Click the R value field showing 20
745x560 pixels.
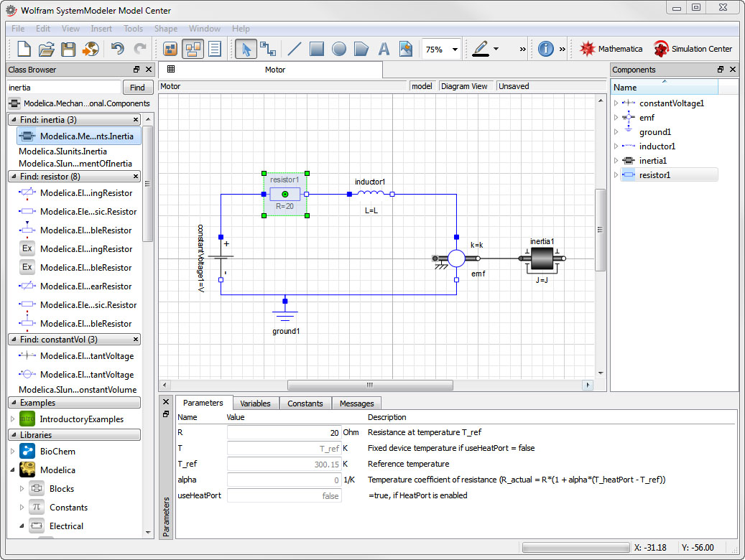(284, 432)
